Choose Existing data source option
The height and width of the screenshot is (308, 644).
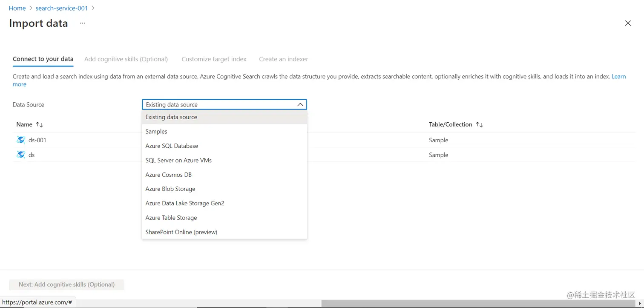(224, 117)
